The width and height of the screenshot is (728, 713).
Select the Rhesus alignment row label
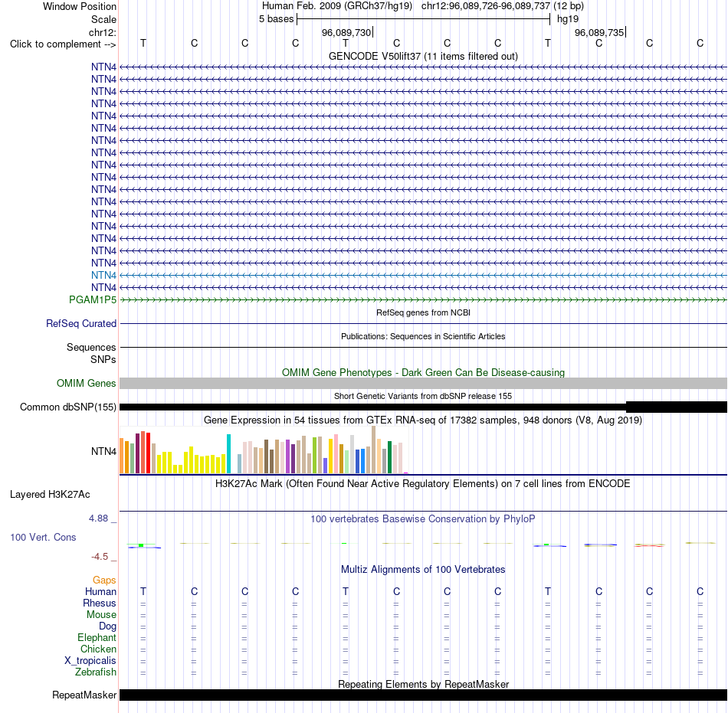[x=100, y=603]
